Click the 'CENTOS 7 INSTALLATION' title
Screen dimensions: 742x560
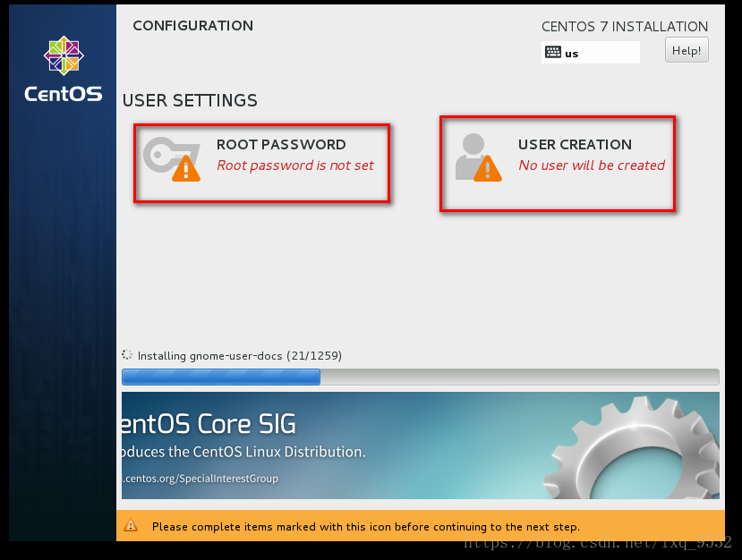tap(625, 27)
